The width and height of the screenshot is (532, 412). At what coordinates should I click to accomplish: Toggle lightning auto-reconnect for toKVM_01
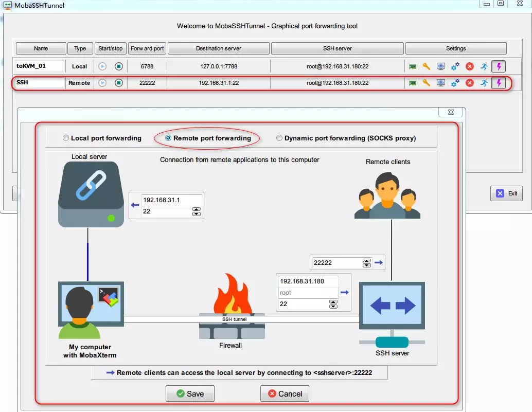click(x=499, y=66)
